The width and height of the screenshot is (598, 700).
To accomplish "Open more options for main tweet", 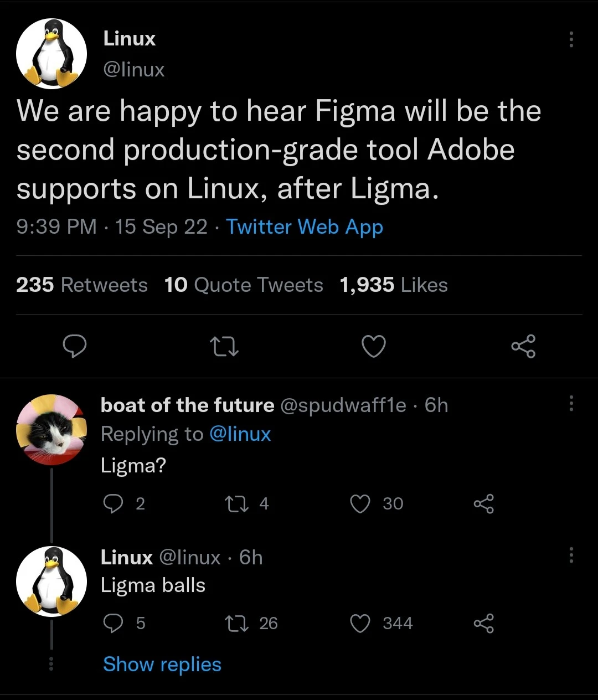I will pos(571,39).
